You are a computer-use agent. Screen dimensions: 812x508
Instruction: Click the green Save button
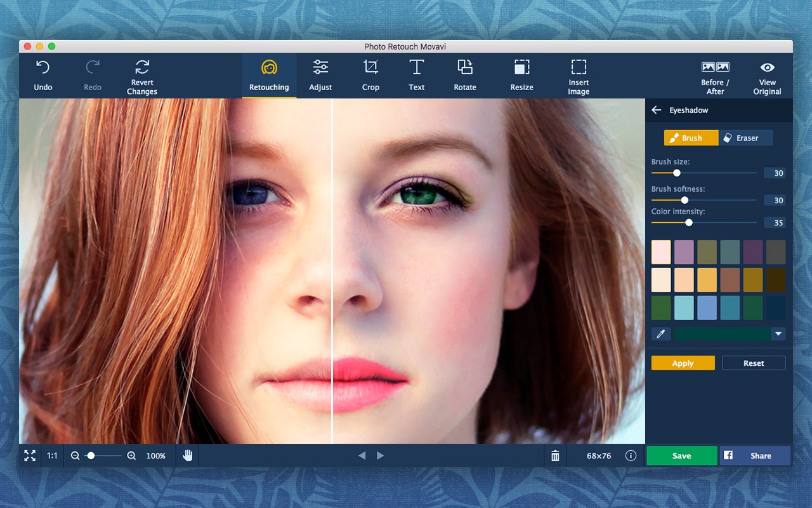[681, 455]
